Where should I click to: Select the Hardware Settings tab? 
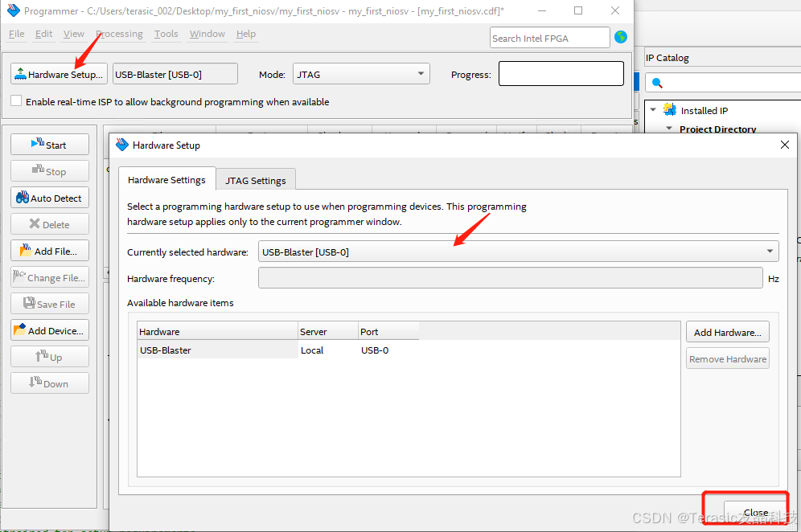(166, 180)
